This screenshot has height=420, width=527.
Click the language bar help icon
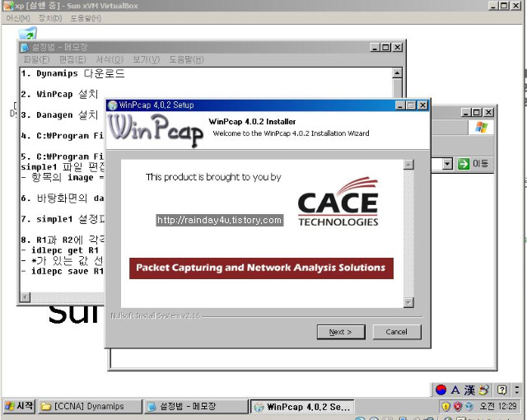tap(501, 390)
